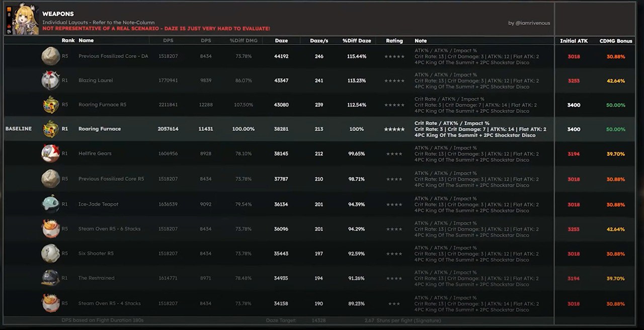Click the baseline Roaring Furnace R1 icon
Viewport: 644px width, 330px height.
(x=50, y=129)
